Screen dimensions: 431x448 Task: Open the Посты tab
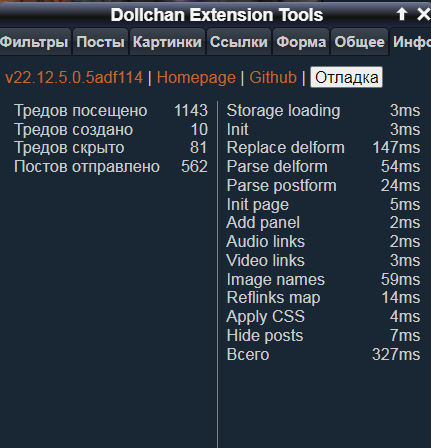pos(100,42)
